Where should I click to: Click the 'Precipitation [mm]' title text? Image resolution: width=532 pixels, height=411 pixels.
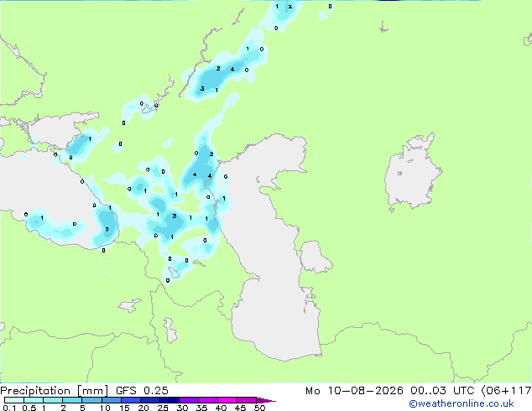[x=55, y=391]
